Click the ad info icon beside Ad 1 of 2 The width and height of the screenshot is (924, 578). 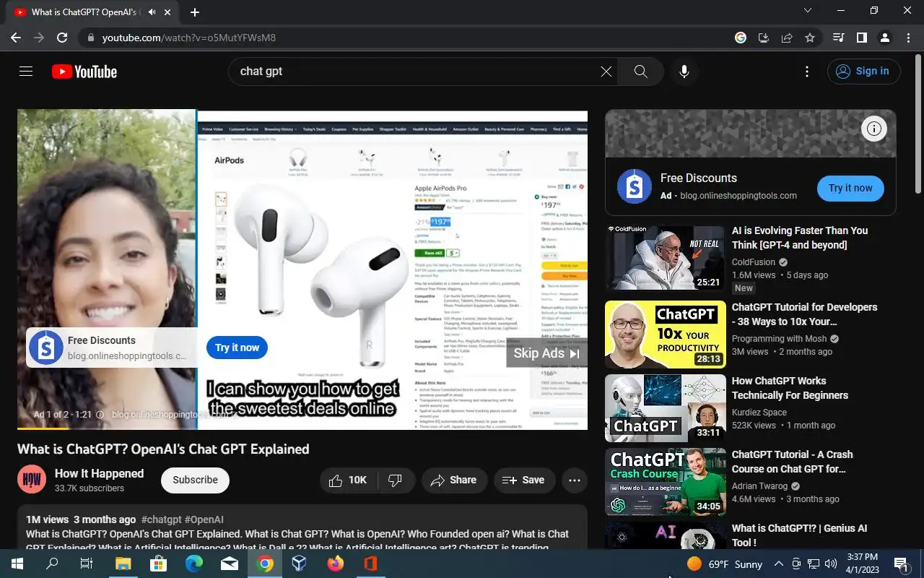click(x=100, y=415)
